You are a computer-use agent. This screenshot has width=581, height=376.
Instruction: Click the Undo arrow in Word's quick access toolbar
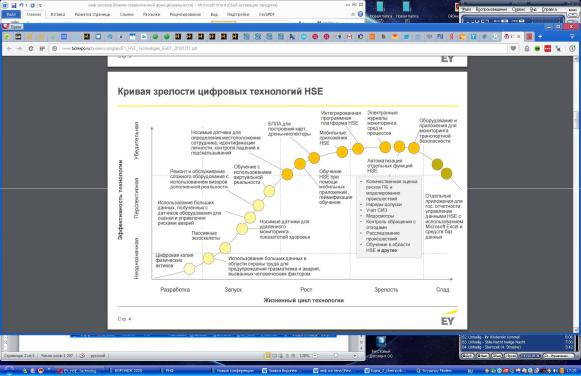pos(21,6)
